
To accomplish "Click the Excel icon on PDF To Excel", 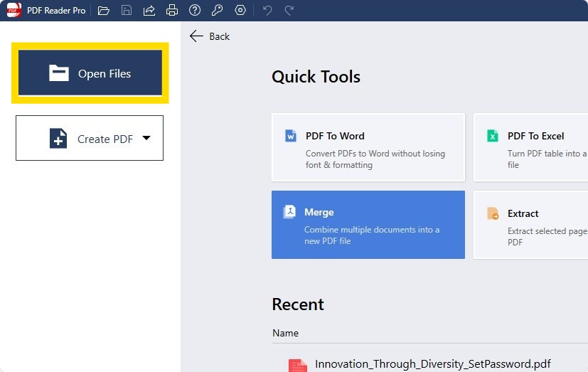I will 493,136.
